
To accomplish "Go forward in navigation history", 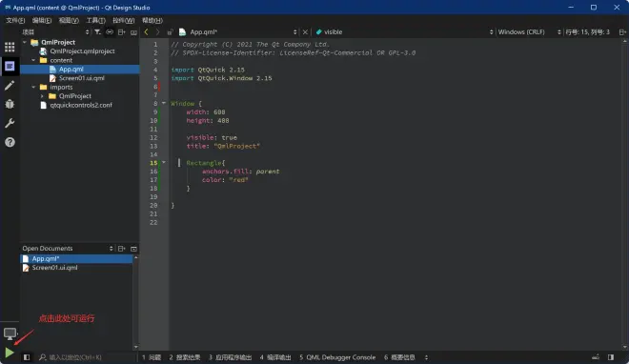I will coord(157,31).
